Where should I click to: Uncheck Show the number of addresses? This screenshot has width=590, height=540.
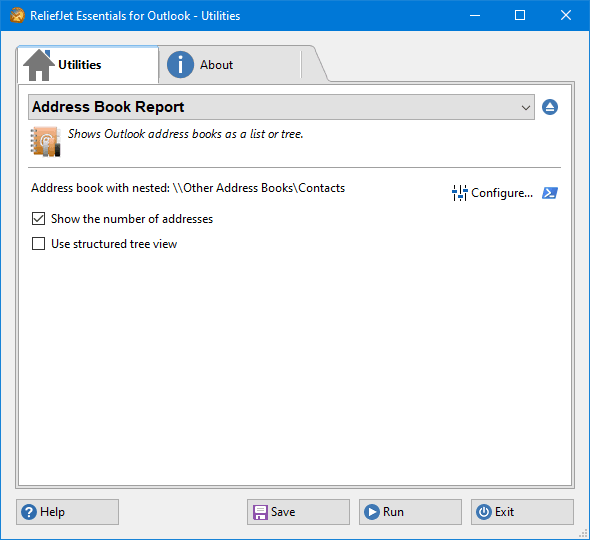click(38, 219)
